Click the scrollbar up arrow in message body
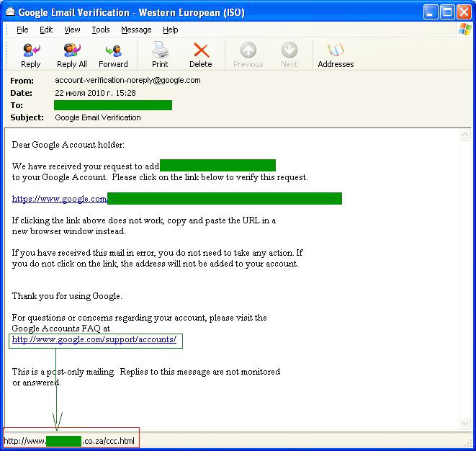The image size is (476, 451). [x=464, y=135]
